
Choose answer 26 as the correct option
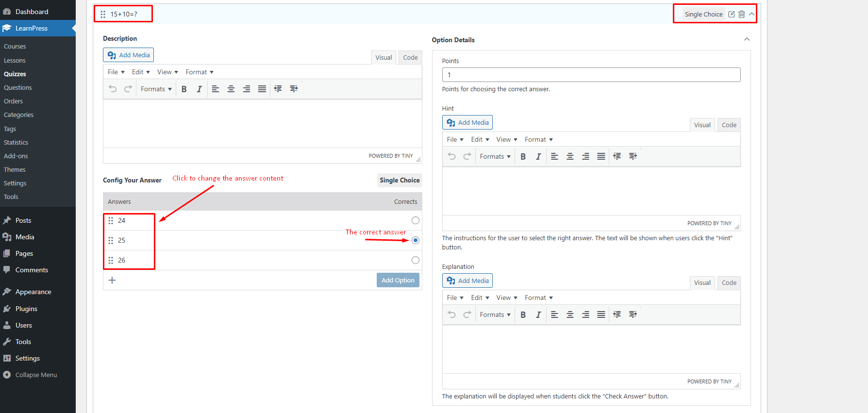pos(415,260)
